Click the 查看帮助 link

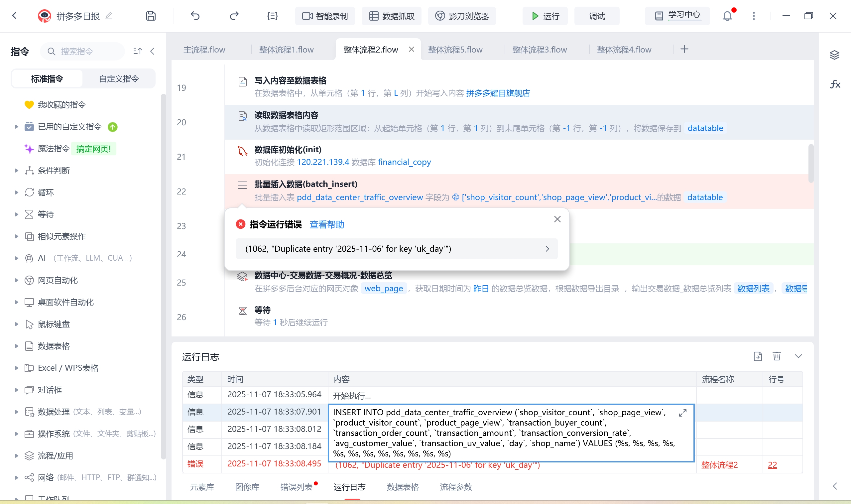(327, 224)
